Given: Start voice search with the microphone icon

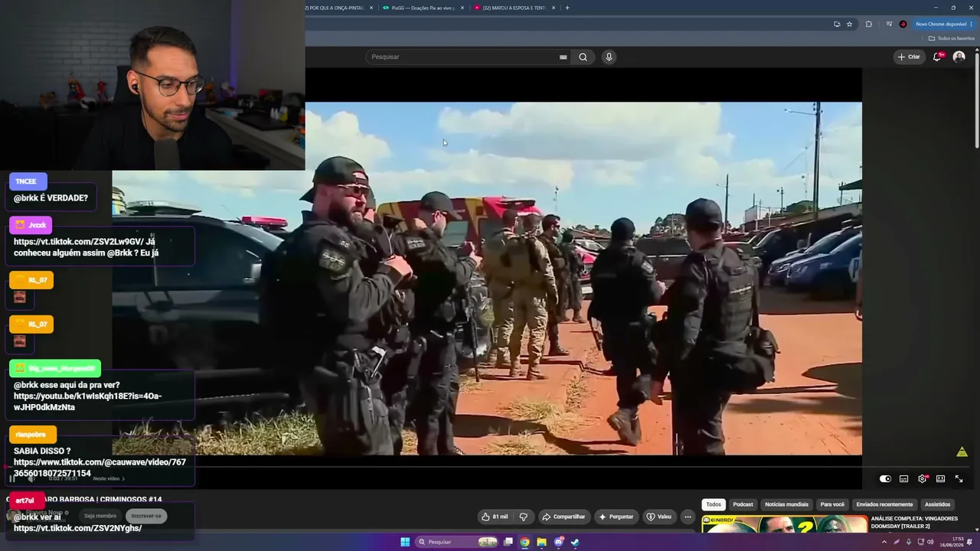Looking at the screenshot, I should point(609,57).
